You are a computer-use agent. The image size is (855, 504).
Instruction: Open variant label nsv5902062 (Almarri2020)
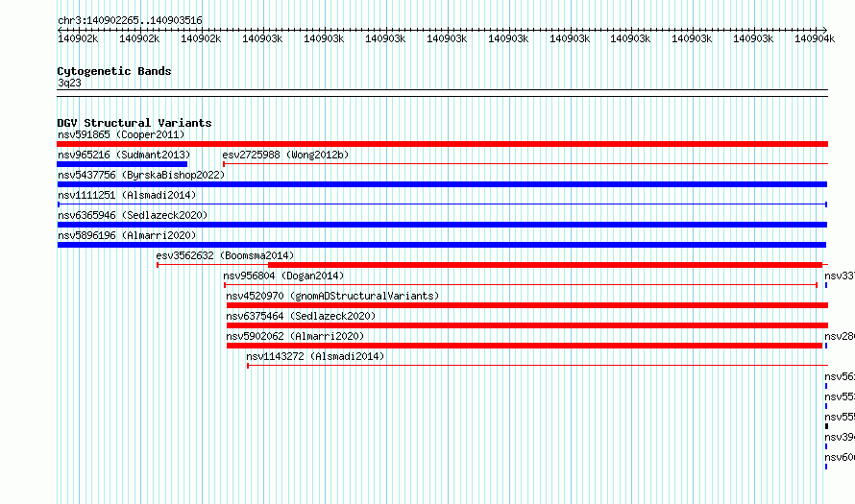295,336
